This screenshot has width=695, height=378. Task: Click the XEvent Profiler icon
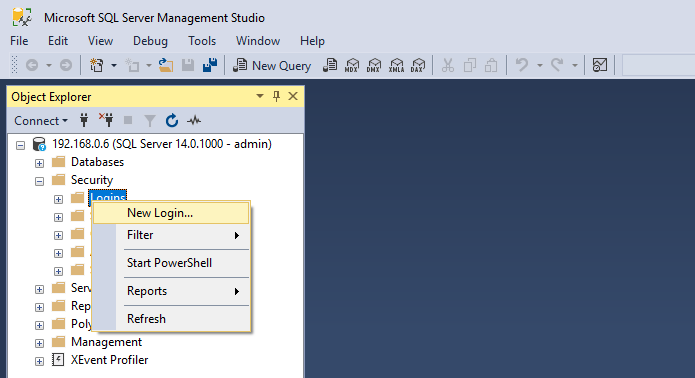(58, 360)
